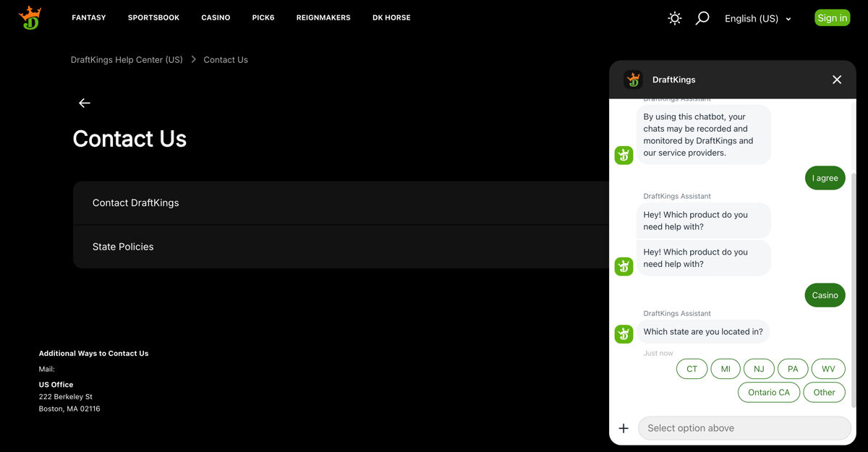
Task: Select the CT state option
Action: point(692,369)
